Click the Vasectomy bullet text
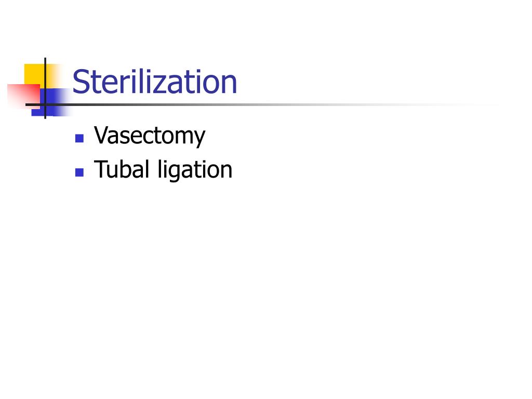This screenshot has height=399, width=532. pos(150,136)
